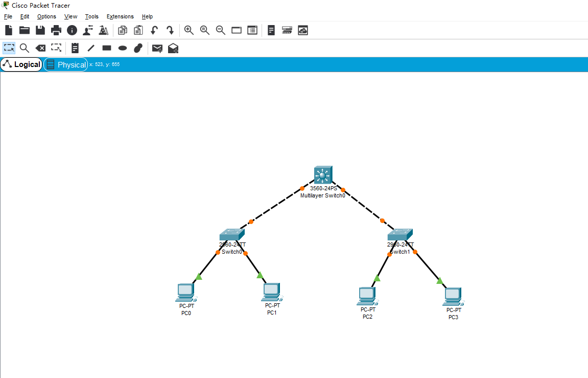Switch to the Logical workspace tab
Viewport: 588px width, 378px height.
click(21, 64)
